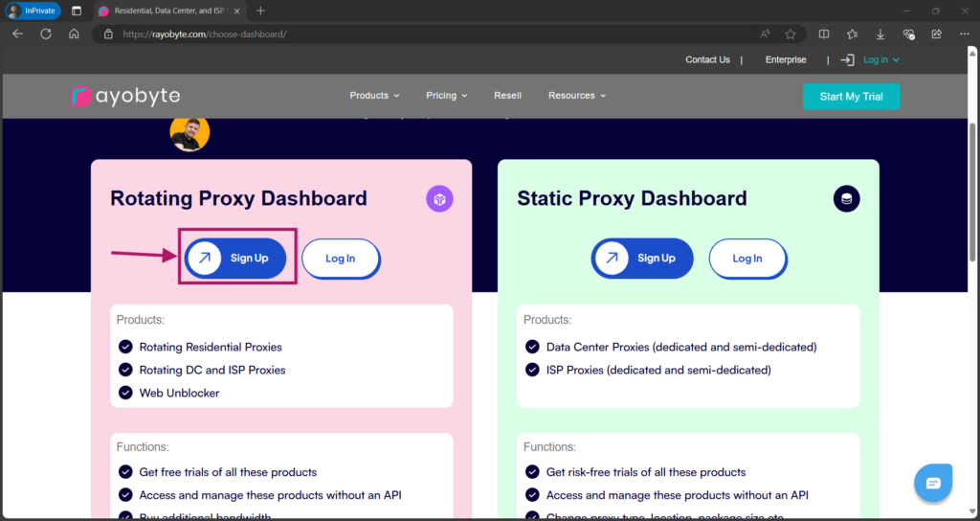Click the avatar photo thumbnail
Screen dimensions: 980x521
pyautogui.click(x=189, y=132)
